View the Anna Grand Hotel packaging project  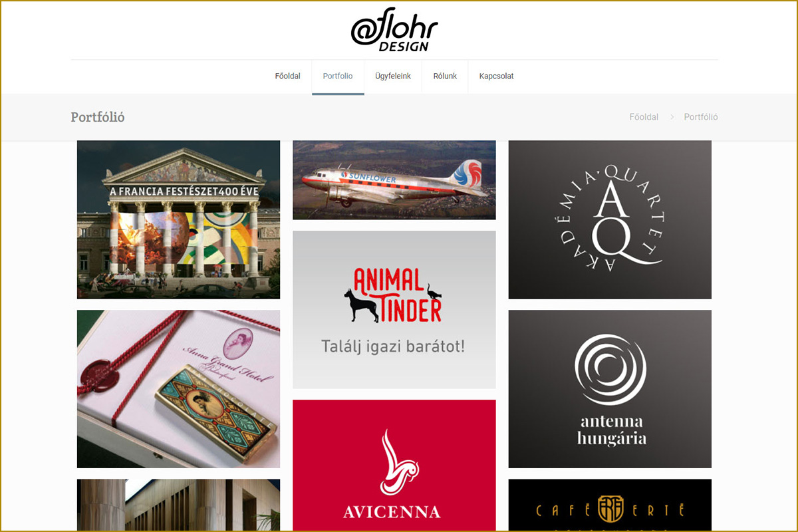[x=178, y=389]
